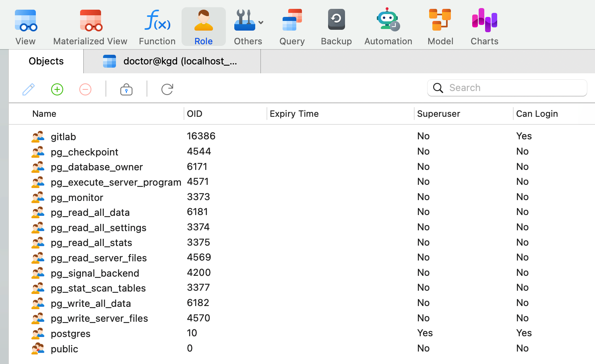Click the pg_monitor role icon
This screenshot has height=364, width=595.
38,197
